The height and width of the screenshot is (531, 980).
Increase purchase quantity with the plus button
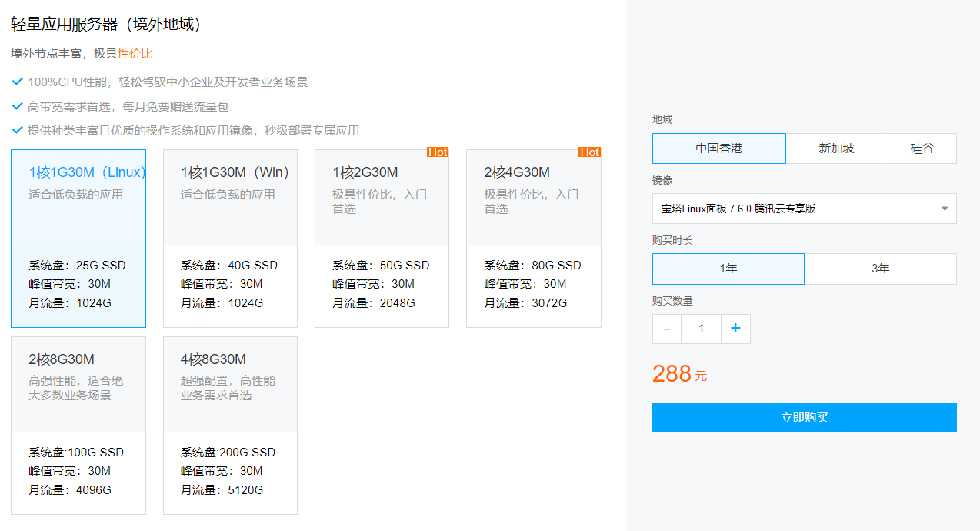click(735, 329)
